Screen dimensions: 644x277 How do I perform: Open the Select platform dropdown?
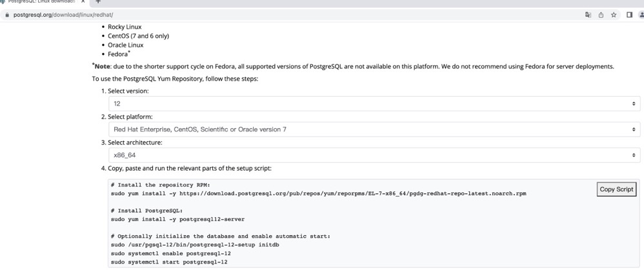374,129
